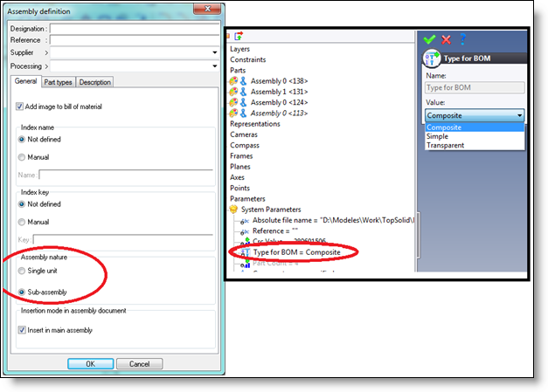Viewport: 548px width, 392px height.
Task: Click the System Parameters folder icon
Action: [233, 209]
